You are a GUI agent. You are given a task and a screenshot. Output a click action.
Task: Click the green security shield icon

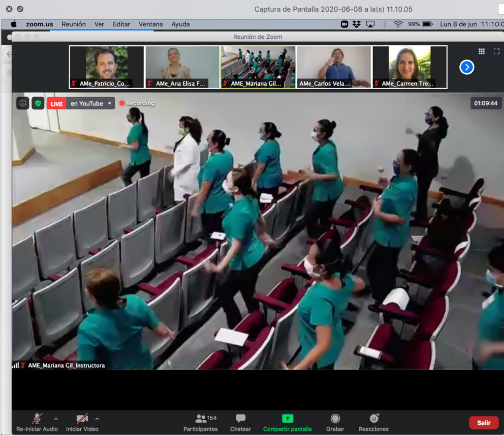(38, 103)
